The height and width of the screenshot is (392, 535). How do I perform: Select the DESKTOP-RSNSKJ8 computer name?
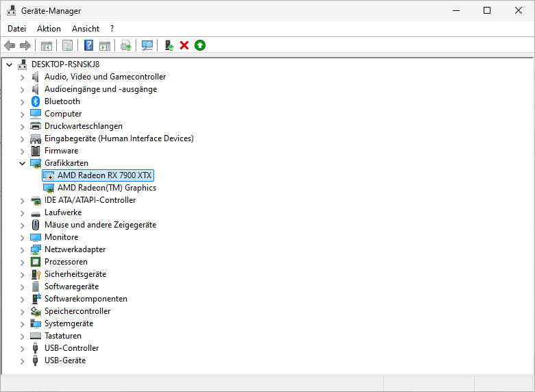(x=66, y=64)
